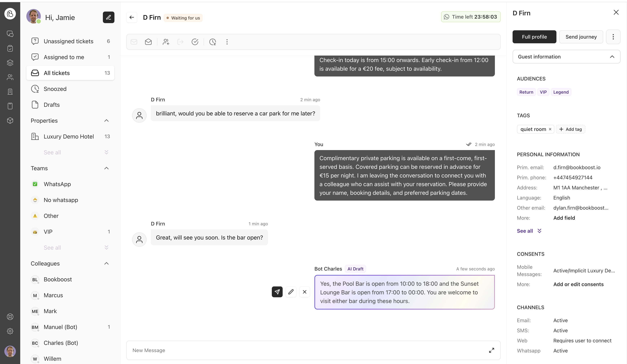Image resolution: width=627 pixels, height=364 pixels.
Task: Go back using the arrow button
Action: pos(132,17)
